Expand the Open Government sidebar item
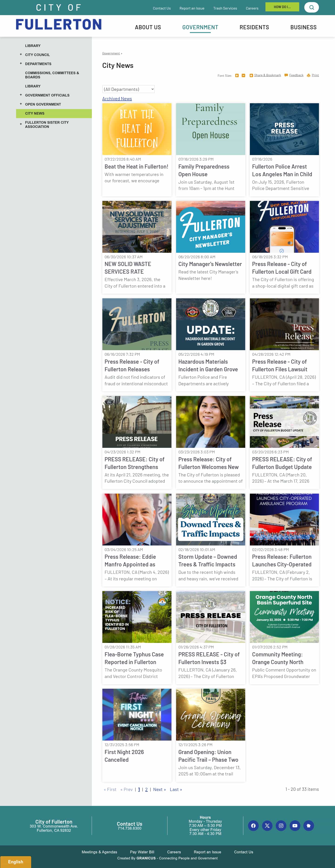 pyautogui.click(x=21, y=104)
